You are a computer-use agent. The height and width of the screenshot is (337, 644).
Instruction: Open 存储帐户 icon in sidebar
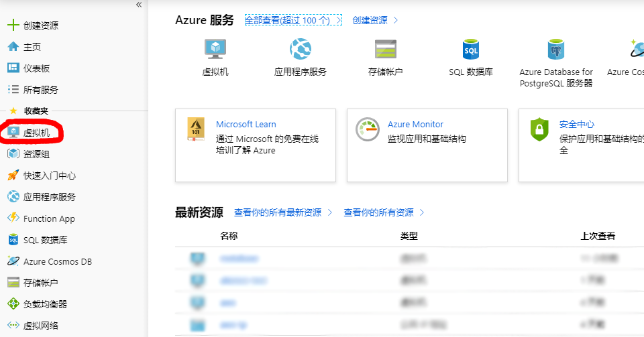coord(13,283)
